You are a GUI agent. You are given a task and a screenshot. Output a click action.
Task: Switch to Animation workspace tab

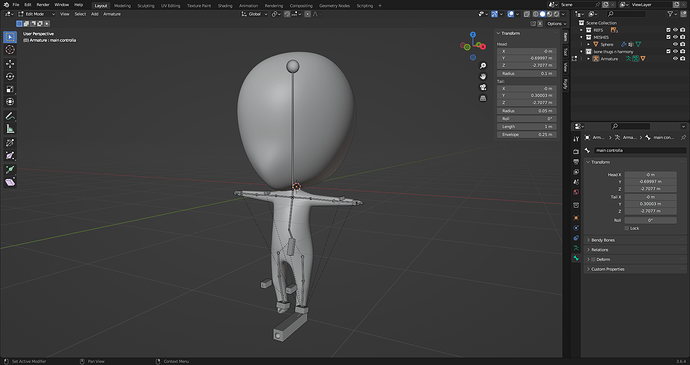coord(249,6)
